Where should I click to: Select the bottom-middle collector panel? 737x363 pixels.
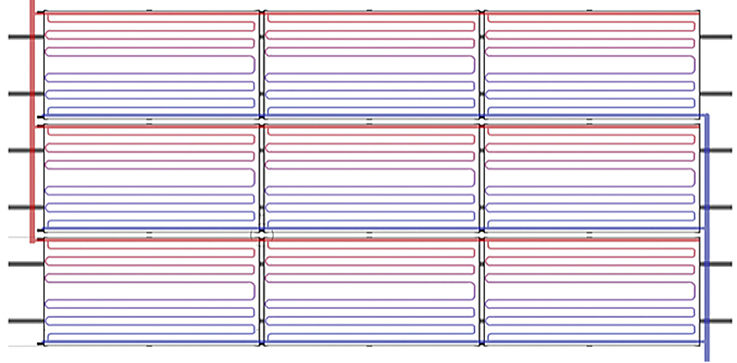(x=371, y=291)
